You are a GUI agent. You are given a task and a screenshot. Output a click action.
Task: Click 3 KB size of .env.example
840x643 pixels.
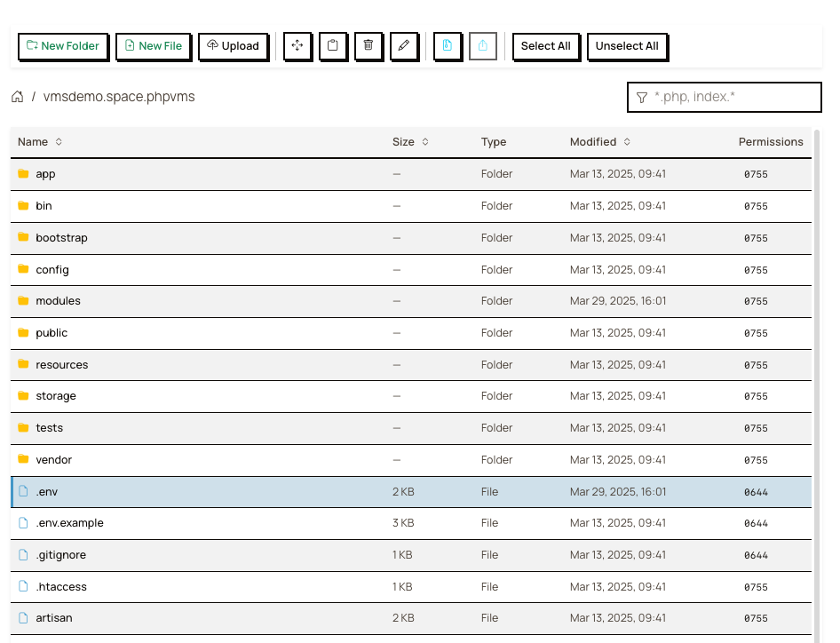403,523
